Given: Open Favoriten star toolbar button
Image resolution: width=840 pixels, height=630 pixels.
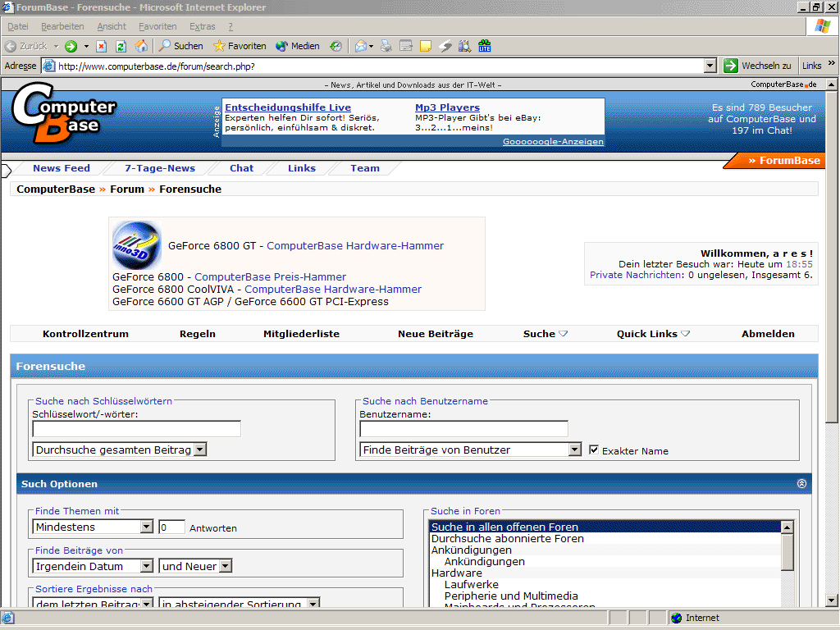Looking at the screenshot, I should pos(240,46).
